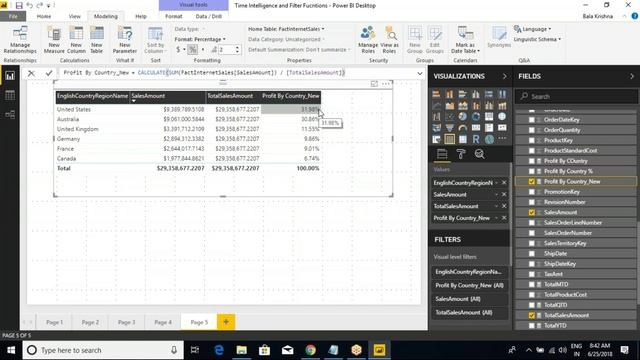This screenshot has width=640, height=360.
Task: Create a New Table
Action: pyautogui.click(x=97, y=40)
